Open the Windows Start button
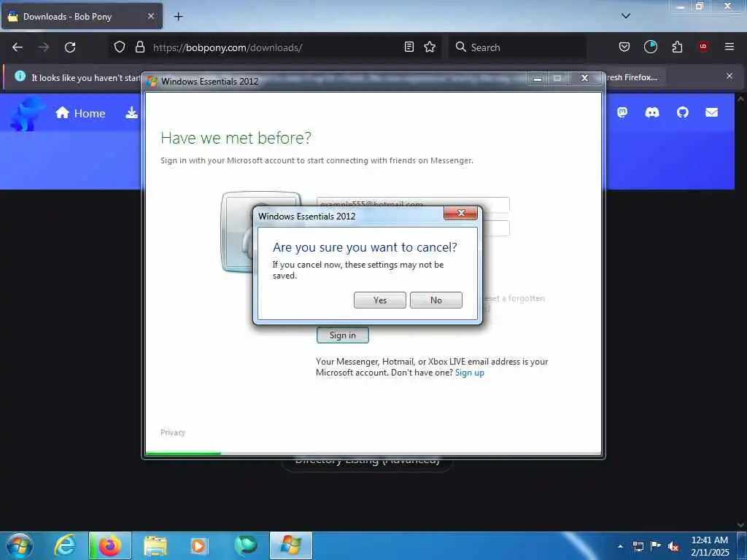 click(x=20, y=545)
